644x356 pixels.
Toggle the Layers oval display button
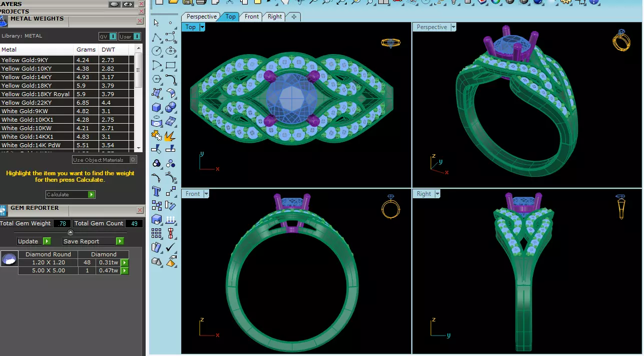point(115,4)
